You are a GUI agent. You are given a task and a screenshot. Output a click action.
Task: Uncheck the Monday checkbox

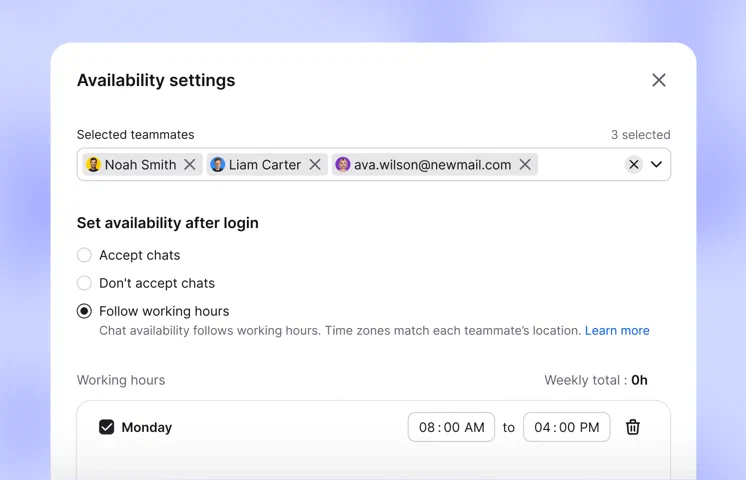tap(107, 427)
